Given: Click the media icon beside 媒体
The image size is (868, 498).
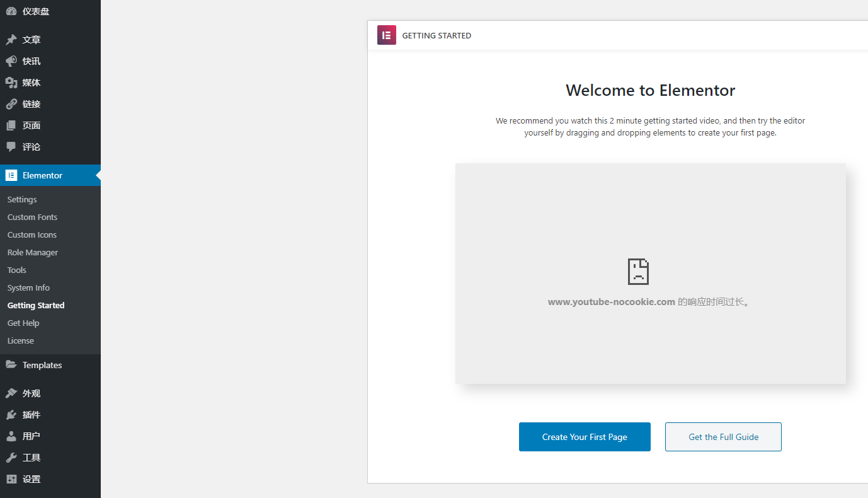Looking at the screenshot, I should [x=11, y=83].
